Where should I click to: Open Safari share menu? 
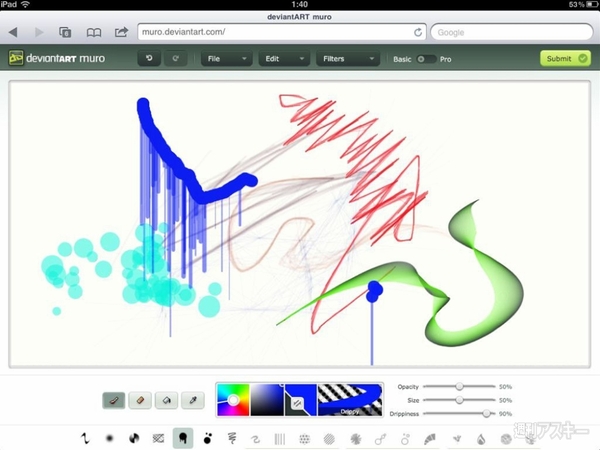(x=121, y=32)
